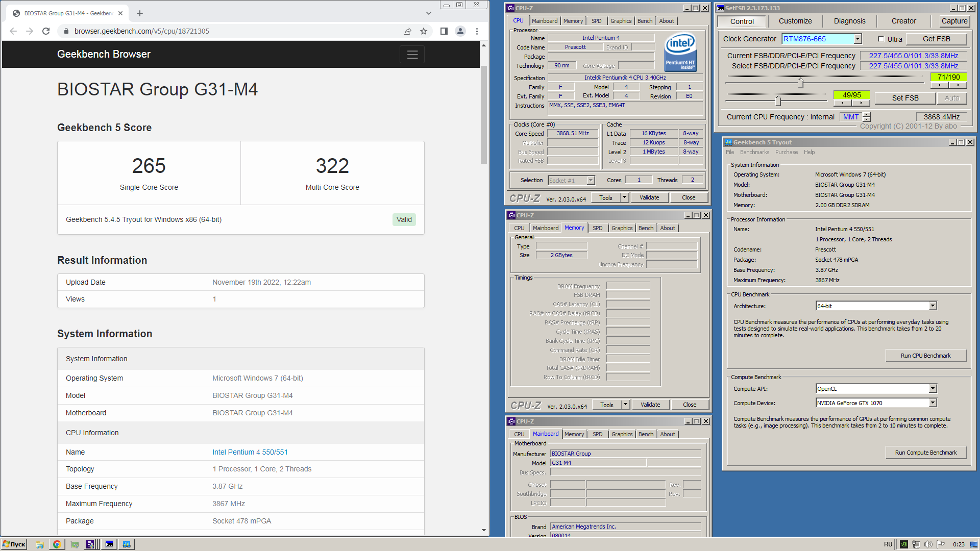Go back in Chrome browser
The width and height of the screenshot is (980, 551).
click(13, 31)
